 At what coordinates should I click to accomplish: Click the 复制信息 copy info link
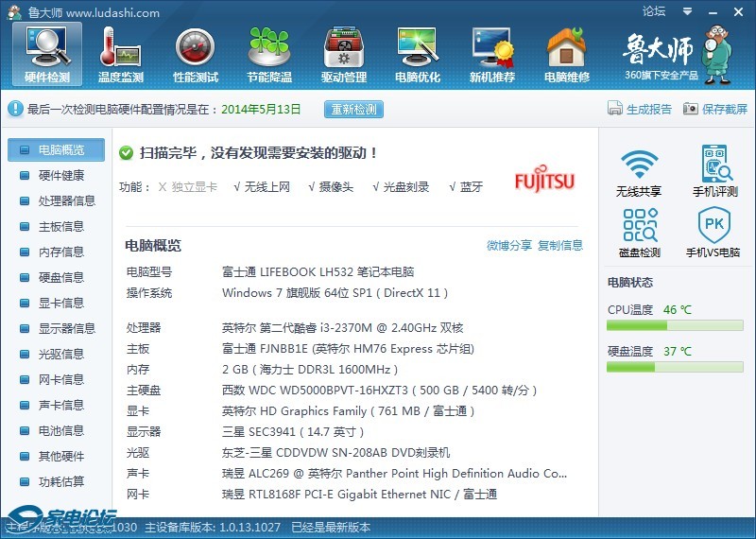pos(560,246)
